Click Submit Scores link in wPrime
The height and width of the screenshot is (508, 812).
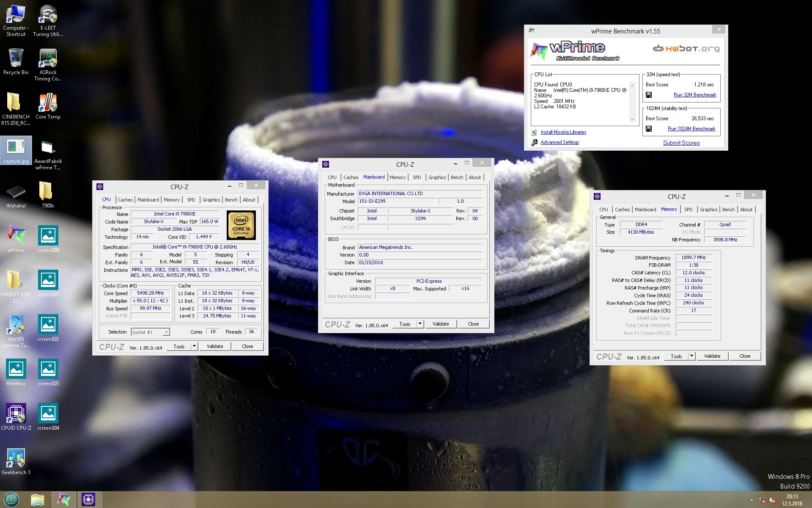coord(681,143)
